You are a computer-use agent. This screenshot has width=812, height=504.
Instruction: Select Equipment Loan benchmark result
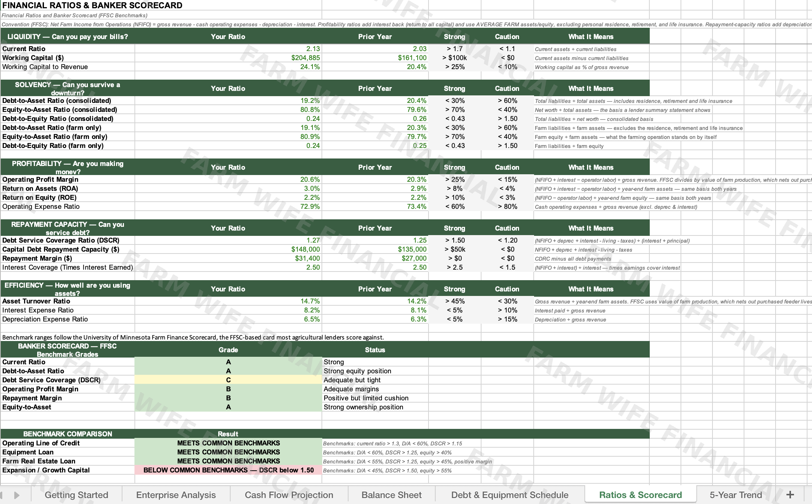point(228,452)
